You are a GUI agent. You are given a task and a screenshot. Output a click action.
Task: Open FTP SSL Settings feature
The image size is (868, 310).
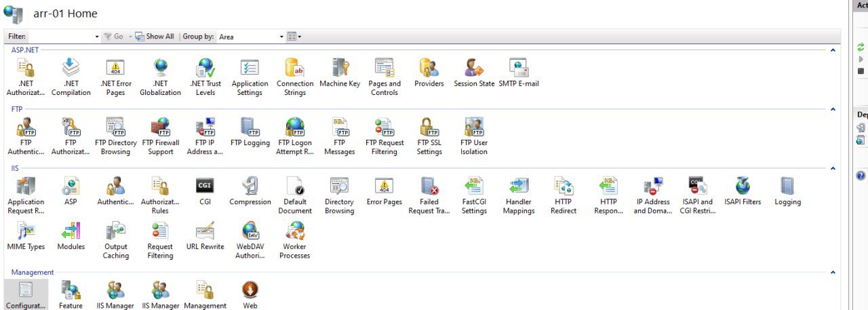pos(429,136)
